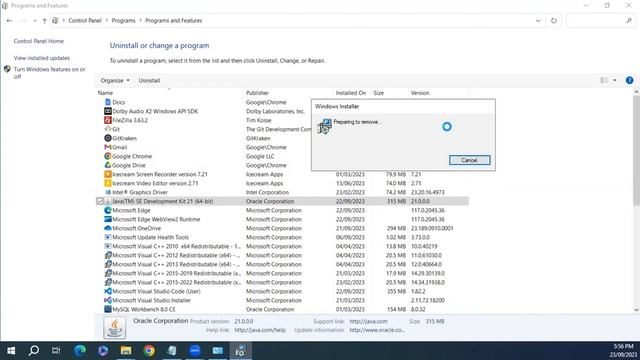This screenshot has width=640, height=360.
Task: Select Microsoft Update Health Tools row
Action: pyautogui.click(x=282, y=237)
